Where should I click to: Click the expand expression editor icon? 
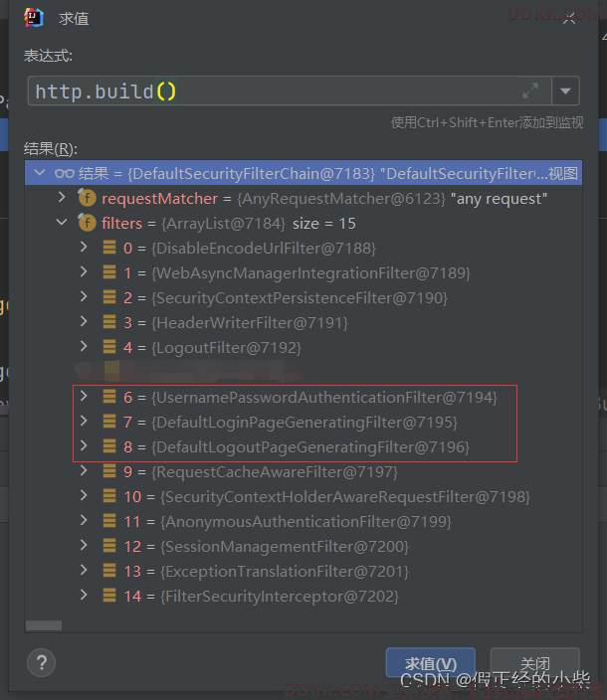pos(530,91)
